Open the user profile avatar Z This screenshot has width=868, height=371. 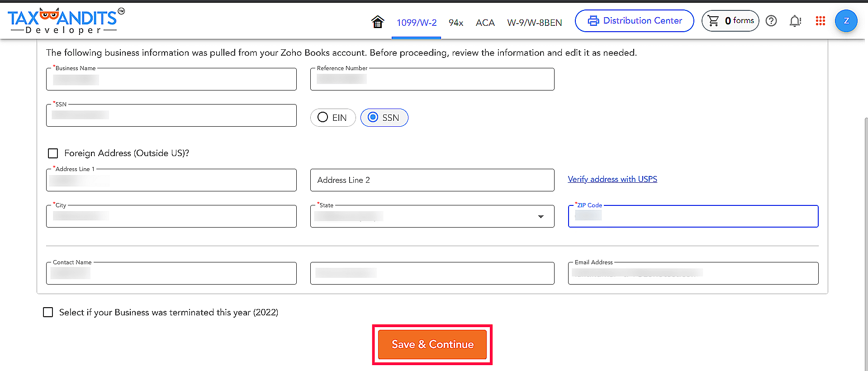(846, 21)
